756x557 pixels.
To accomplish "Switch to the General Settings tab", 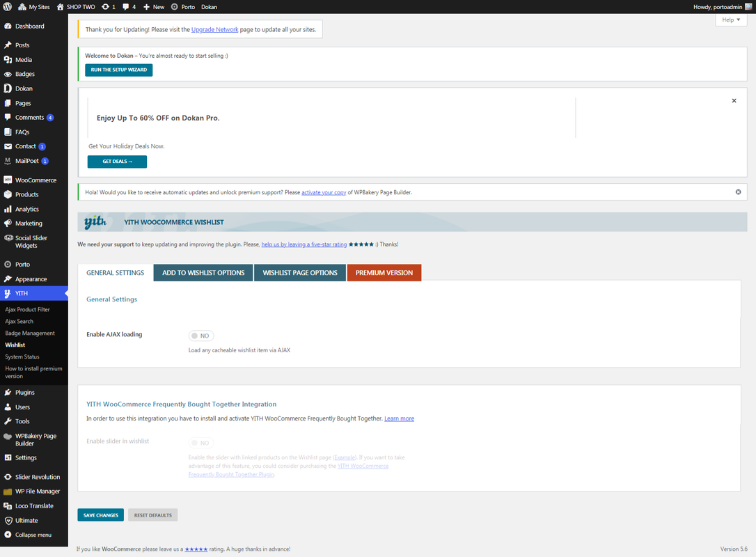I will point(116,272).
